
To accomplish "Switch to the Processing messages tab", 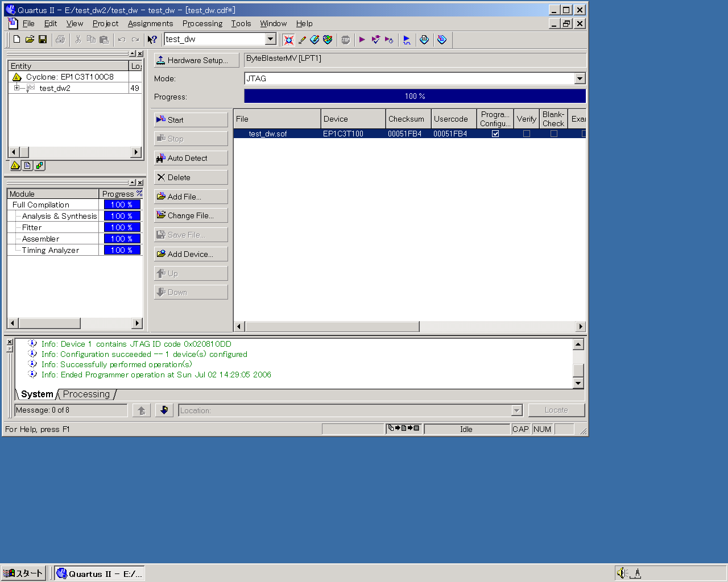I will [x=86, y=394].
